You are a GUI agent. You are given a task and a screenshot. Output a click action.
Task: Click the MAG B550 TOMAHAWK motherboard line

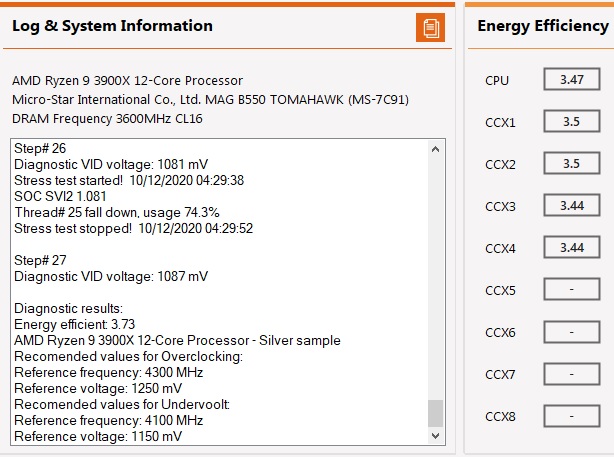coord(210,100)
